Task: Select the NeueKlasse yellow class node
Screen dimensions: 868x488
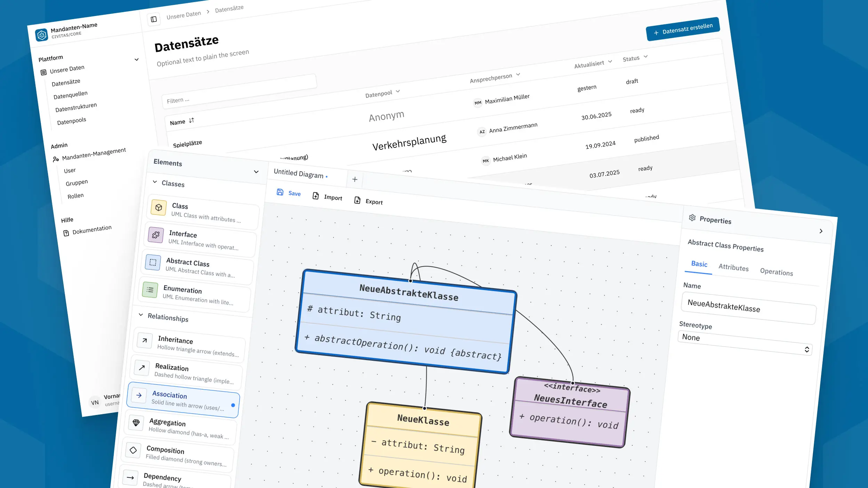Action: 421,447
